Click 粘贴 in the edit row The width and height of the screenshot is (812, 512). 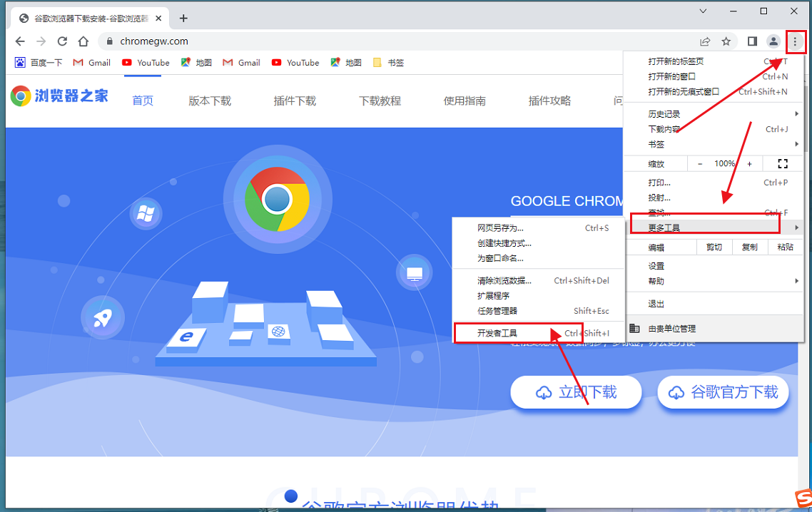pos(785,247)
